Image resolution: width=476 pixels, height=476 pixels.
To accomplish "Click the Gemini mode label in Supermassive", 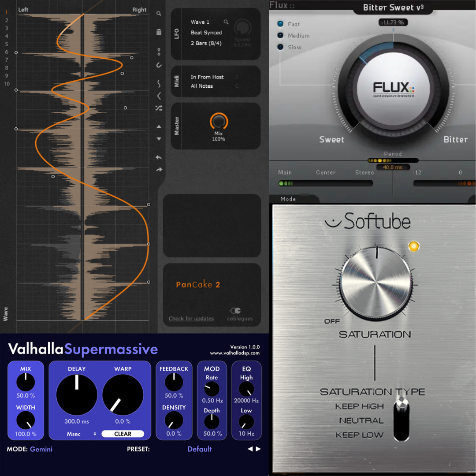I will click(x=42, y=449).
